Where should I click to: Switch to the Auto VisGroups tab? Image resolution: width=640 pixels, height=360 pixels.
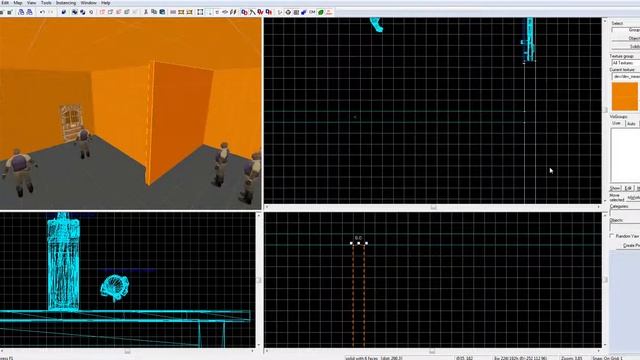click(631, 123)
